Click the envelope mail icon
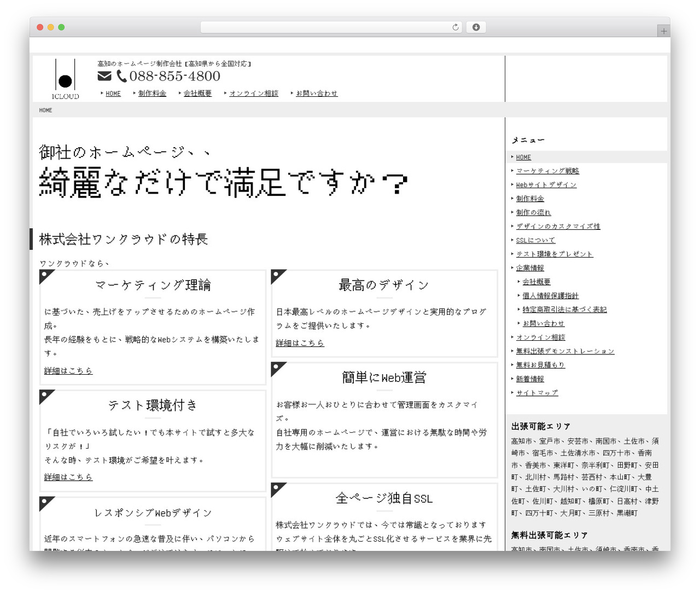 104,76
